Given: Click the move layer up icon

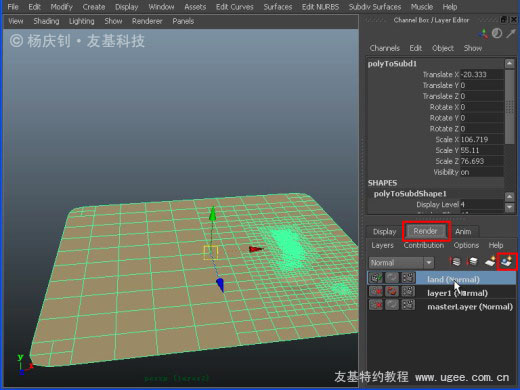Looking at the screenshot, I should point(455,262).
